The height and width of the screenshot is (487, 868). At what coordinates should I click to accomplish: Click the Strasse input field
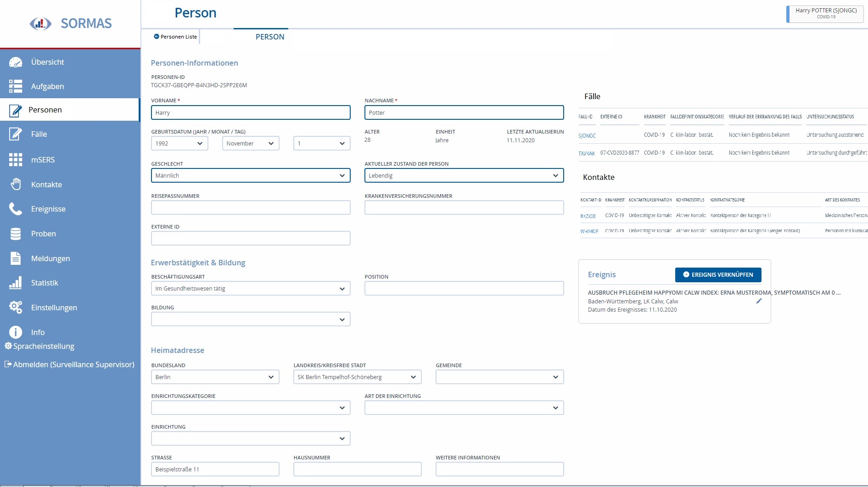click(215, 469)
